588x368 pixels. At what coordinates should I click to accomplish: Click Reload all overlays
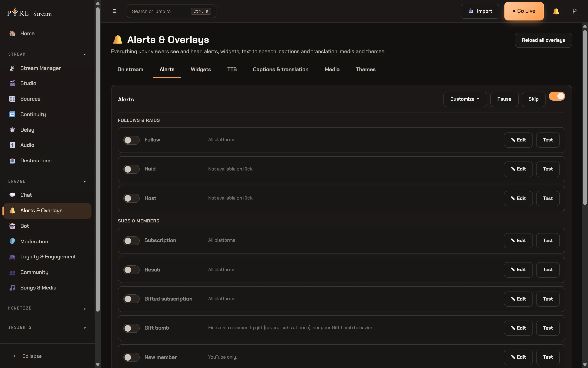[x=543, y=40]
